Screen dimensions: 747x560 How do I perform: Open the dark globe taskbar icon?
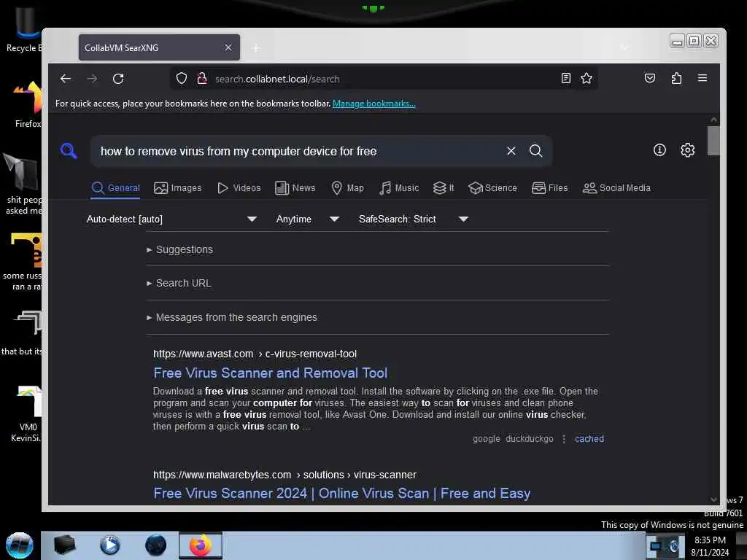[x=155, y=545]
